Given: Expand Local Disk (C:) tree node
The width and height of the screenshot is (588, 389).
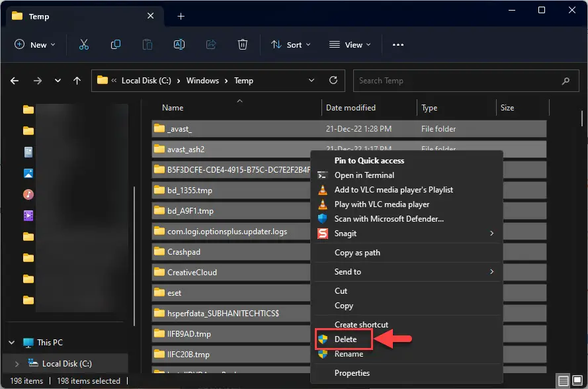Looking at the screenshot, I should [x=17, y=364].
